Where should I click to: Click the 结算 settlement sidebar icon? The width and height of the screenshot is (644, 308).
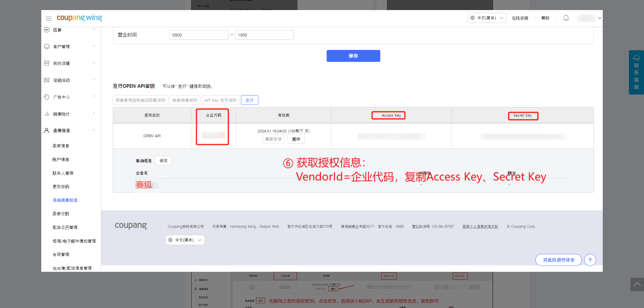coord(47,30)
